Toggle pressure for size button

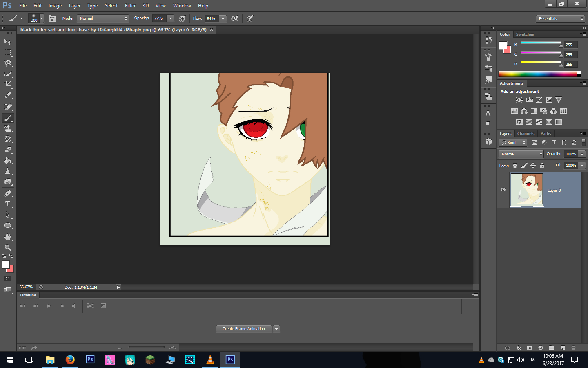250,18
